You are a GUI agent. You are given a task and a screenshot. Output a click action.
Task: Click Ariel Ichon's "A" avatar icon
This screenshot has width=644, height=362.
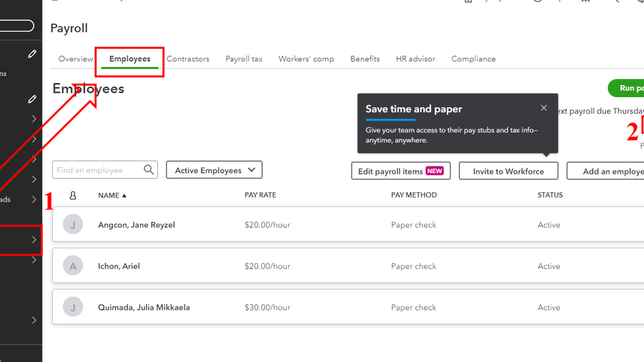click(x=73, y=266)
